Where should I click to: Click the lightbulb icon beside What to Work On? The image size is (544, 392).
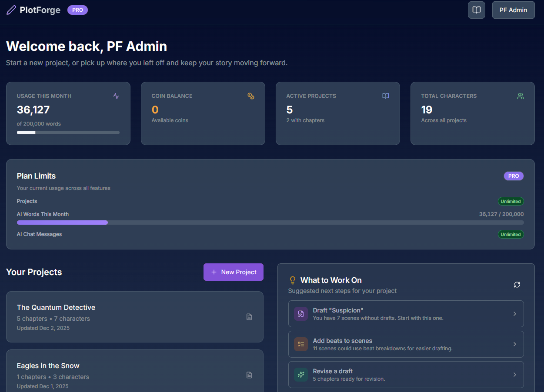coord(292,280)
